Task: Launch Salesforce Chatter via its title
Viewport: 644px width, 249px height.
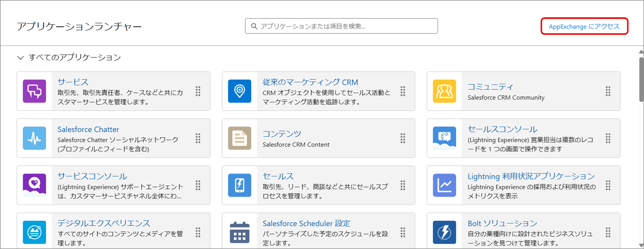Action: tap(88, 129)
